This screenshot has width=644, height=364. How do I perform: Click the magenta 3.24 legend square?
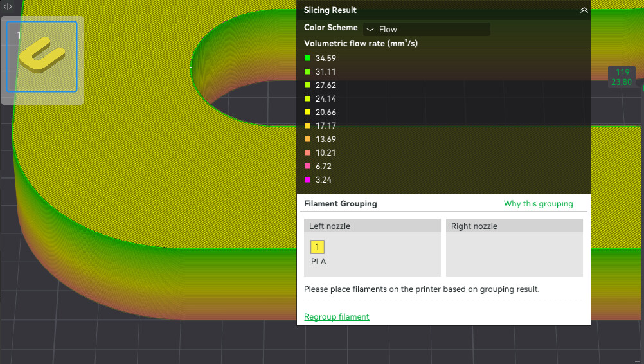point(307,180)
